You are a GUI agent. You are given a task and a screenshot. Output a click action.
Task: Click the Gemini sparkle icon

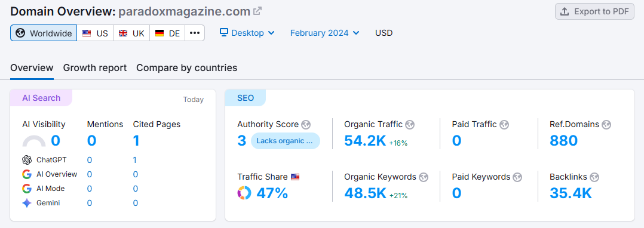coord(27,203)
